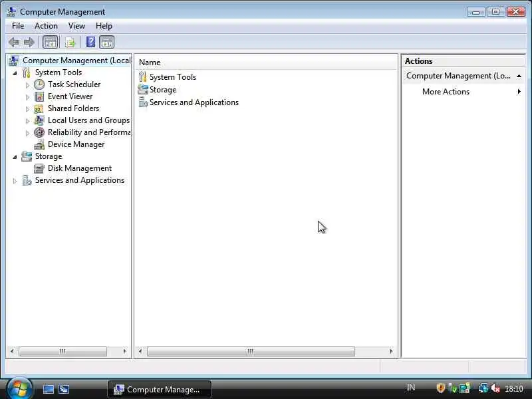Select 'Task Scheduler' text in tree

(x=74, y=84)
